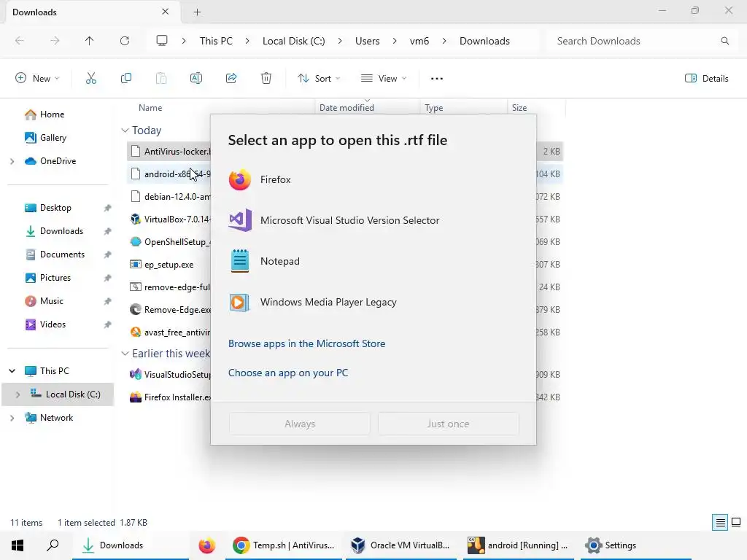Click the Always button
747x560 pixels.
point(300,424)
